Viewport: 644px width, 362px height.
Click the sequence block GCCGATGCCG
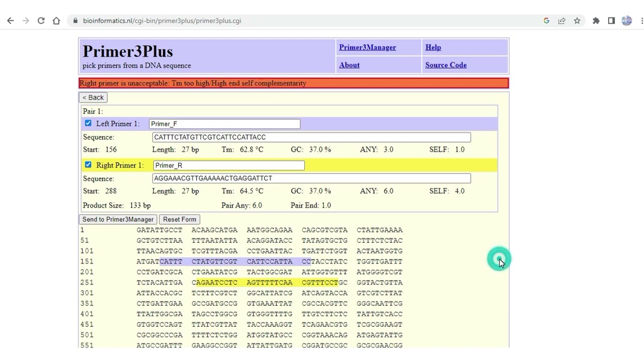(214, 304)
